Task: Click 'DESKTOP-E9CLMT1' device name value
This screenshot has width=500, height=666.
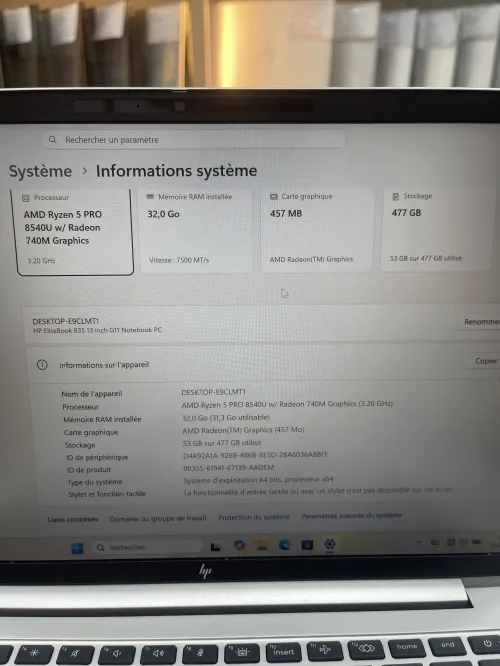Action: pos(213,392)
